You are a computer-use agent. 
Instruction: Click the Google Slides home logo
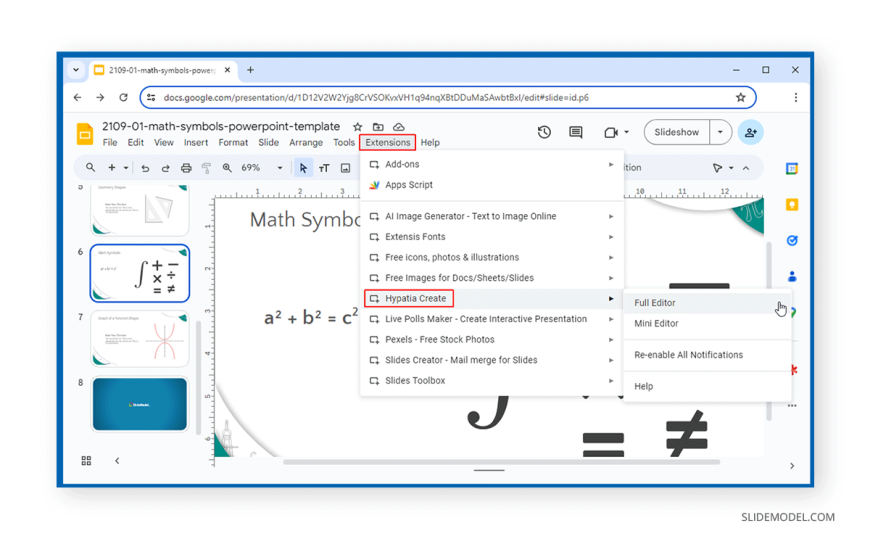click(85, 134)
